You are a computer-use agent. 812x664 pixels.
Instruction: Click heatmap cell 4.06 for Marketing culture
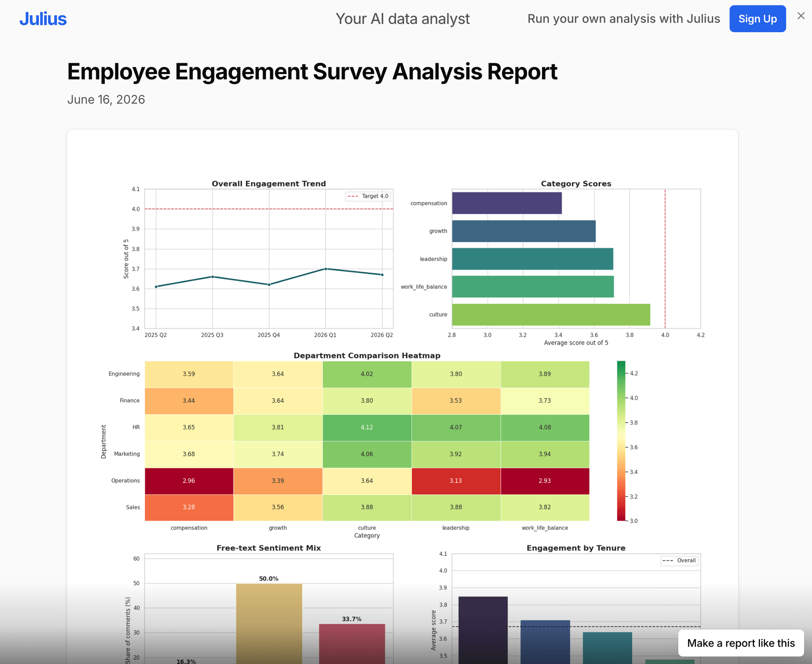tap(367, 454)
